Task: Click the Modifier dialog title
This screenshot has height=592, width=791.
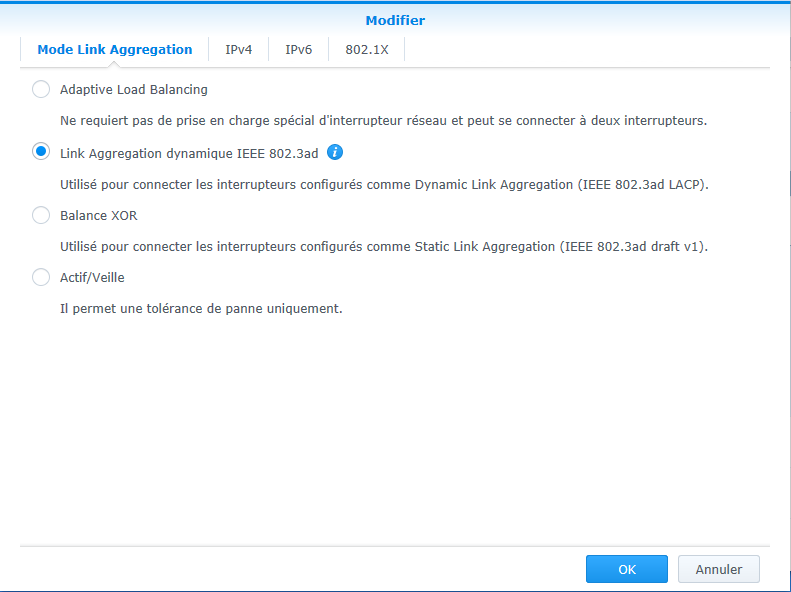Action: pos(395,21)
